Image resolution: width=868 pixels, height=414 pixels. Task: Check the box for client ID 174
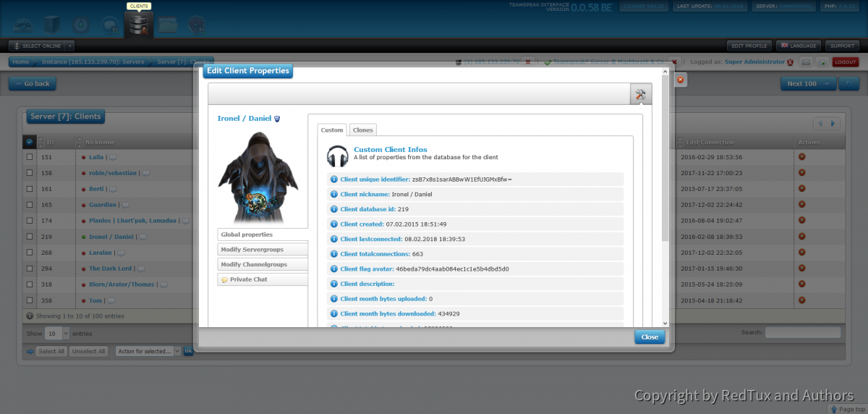(30, 221)
